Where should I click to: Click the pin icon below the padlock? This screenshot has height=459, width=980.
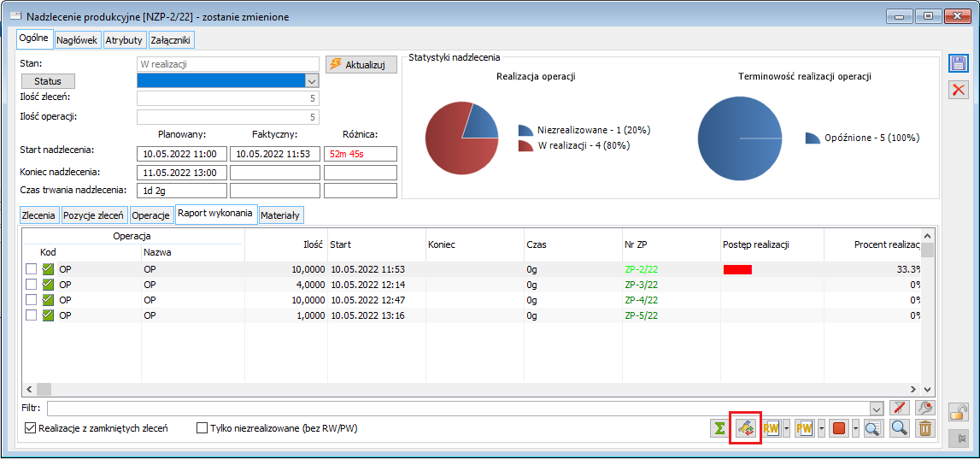click(x=958, y=439)
